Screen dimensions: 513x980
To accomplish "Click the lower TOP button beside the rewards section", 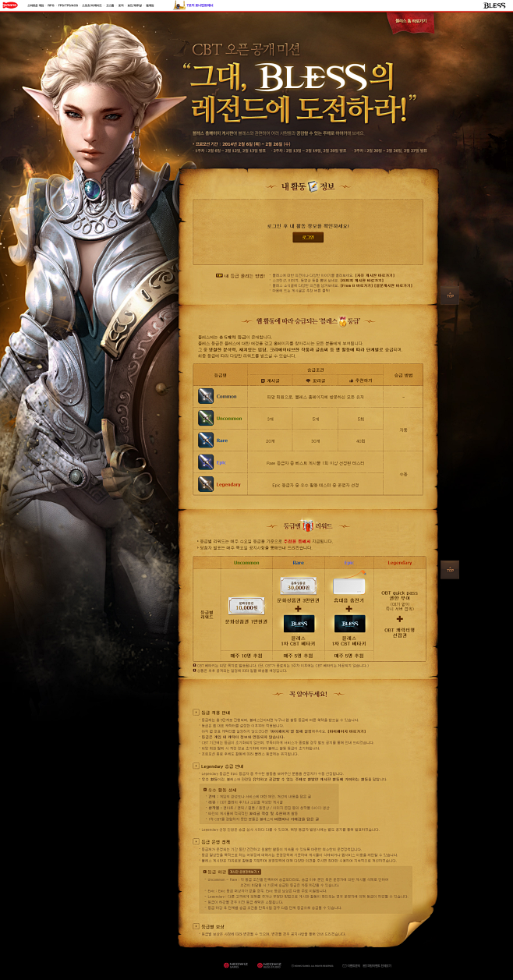I will tap(450, 570).
